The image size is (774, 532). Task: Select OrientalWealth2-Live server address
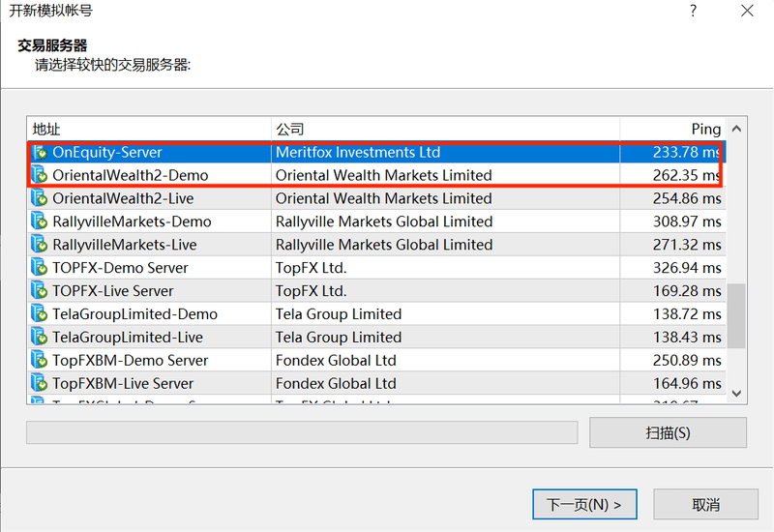[123, 198]
